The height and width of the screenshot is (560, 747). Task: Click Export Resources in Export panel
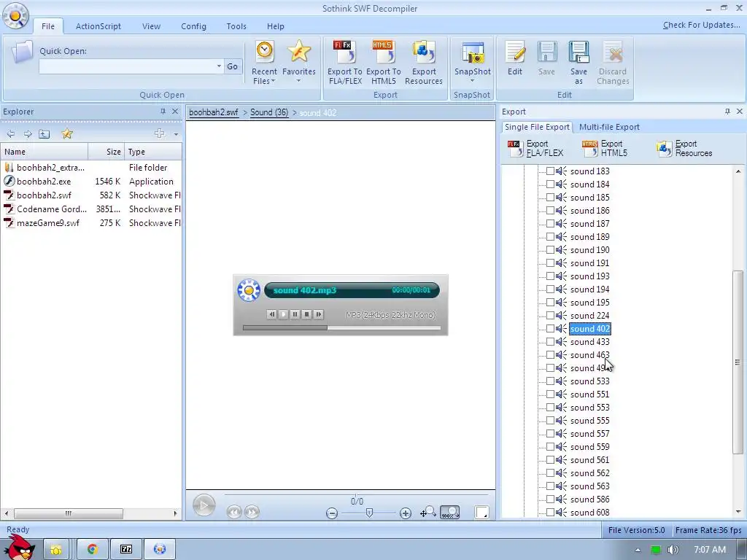click(684, 149)
